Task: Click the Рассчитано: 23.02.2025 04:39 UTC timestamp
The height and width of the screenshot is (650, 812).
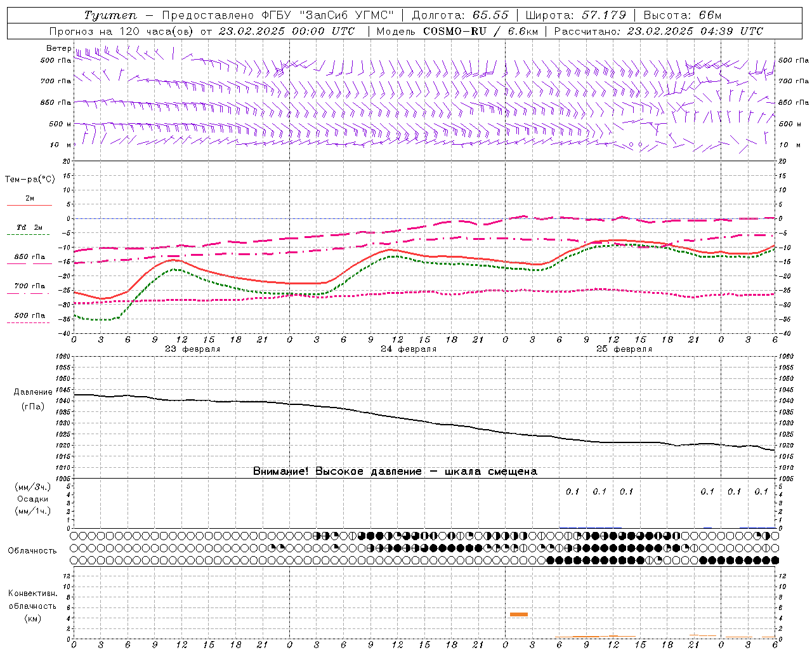Action: coord(658,31)
